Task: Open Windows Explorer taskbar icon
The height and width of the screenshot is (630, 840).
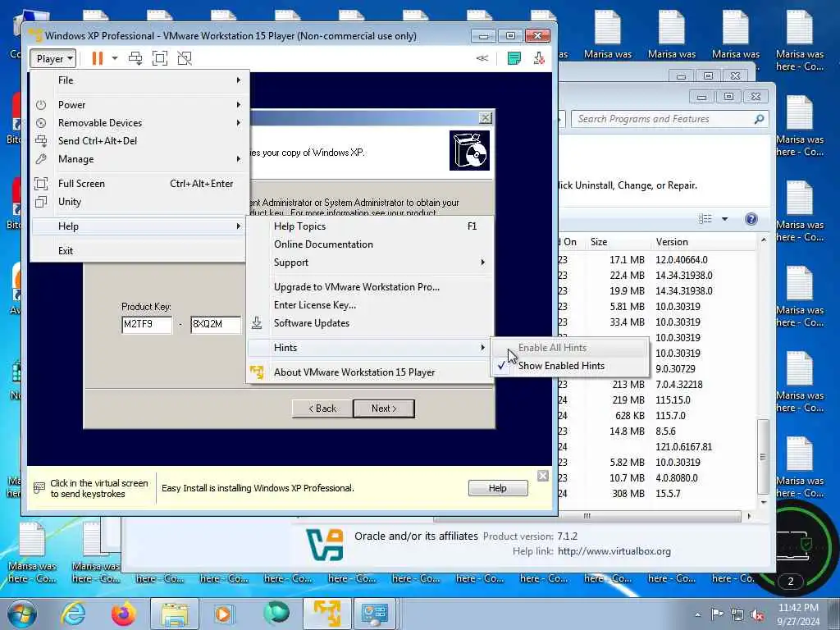Action: tap(175, 614)
